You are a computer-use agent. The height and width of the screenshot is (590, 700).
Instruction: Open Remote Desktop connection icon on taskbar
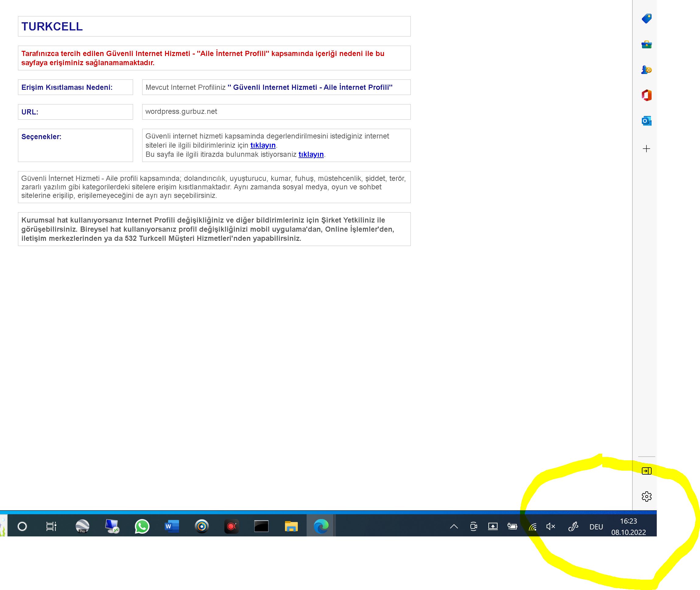pyautogui.click(x=112, y=526)
